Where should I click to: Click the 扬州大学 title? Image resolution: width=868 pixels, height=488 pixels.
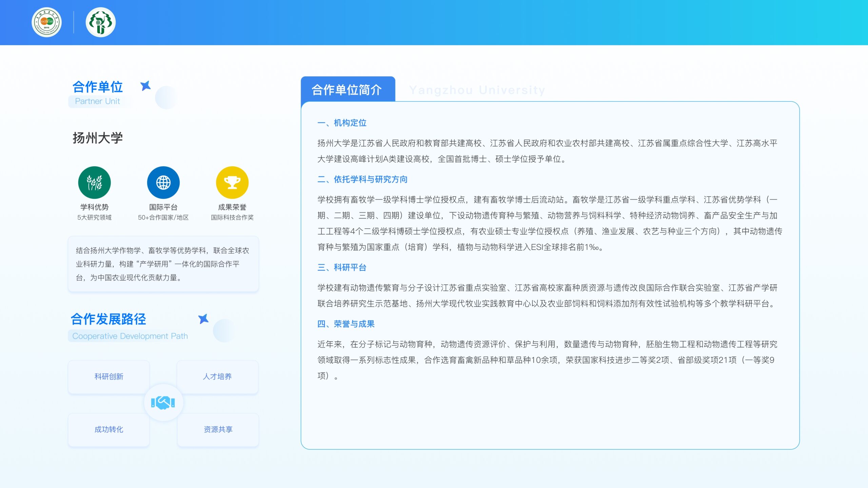click(98, 138)
